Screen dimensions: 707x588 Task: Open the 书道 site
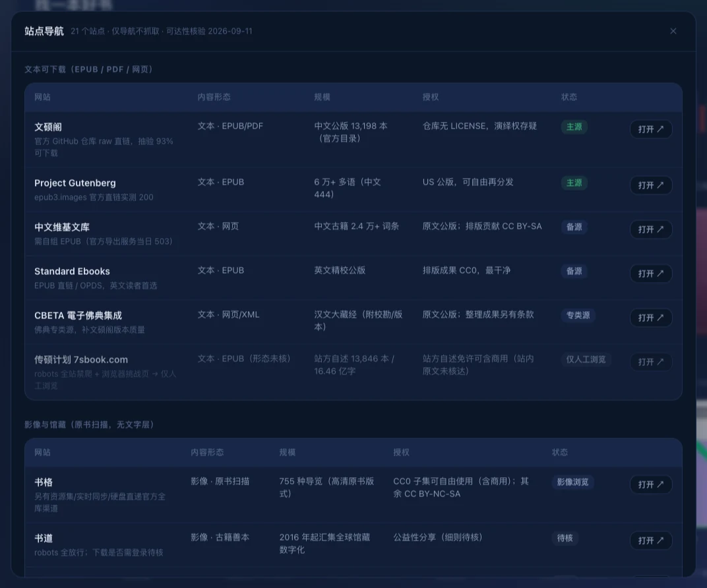651,541
